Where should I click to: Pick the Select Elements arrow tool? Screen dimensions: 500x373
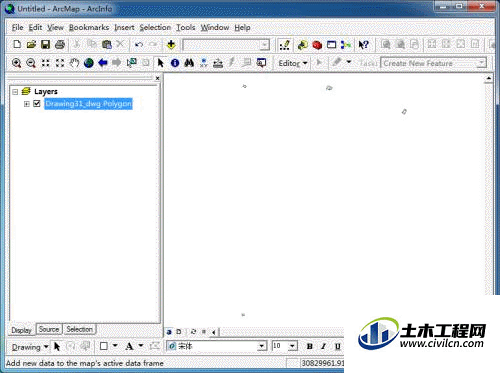160,63
